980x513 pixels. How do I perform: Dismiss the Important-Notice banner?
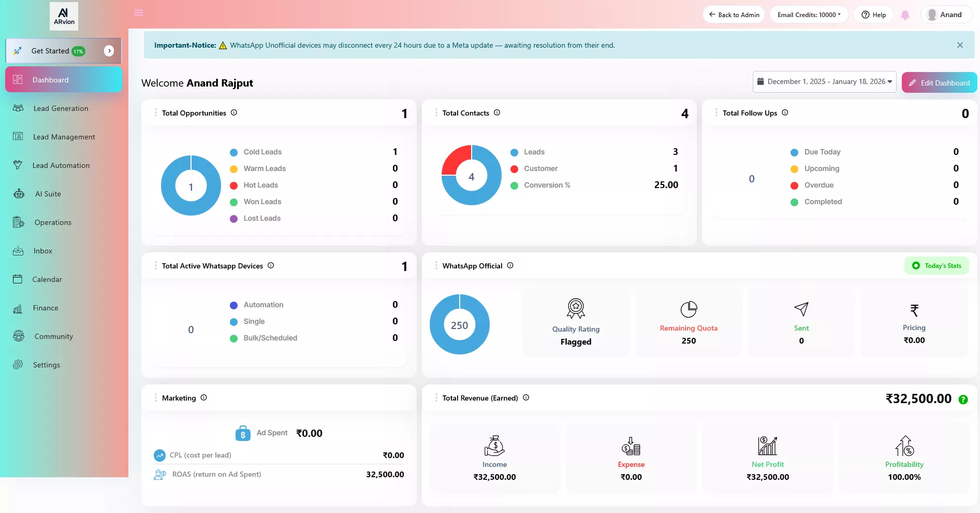coord(960,45)
